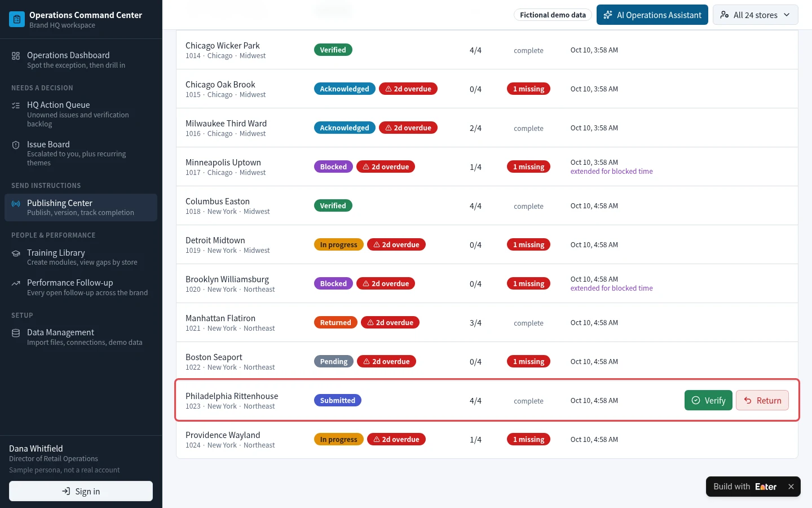Click 'extended for blocked time' under Minneapolis Uptown

(x=611, y=172)
